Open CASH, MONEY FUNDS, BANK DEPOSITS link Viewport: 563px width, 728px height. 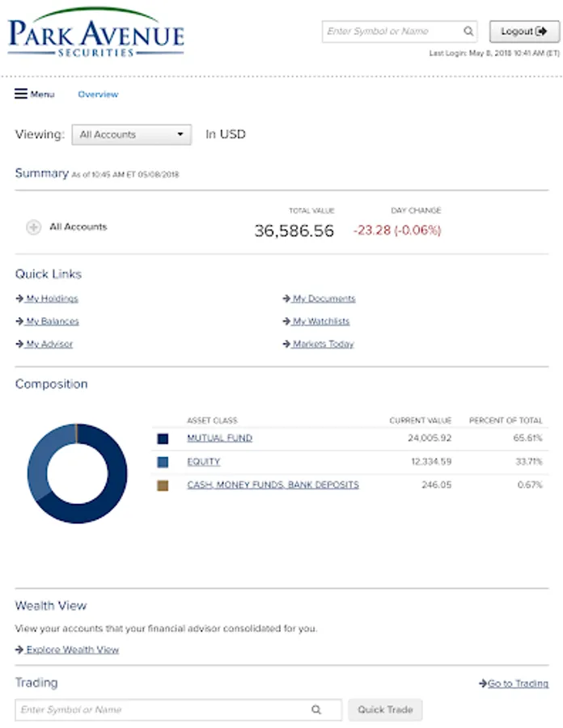pyautogui.click(x=273, y=485)
